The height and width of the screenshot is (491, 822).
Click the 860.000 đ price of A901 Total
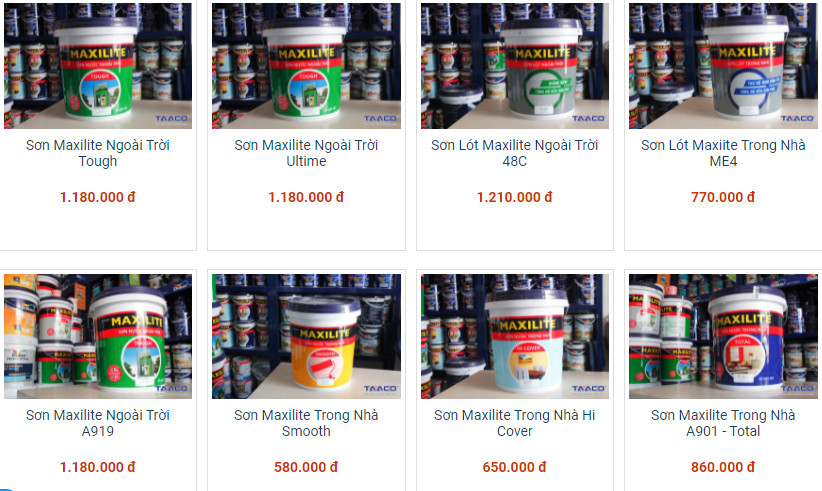pos(723,467)
